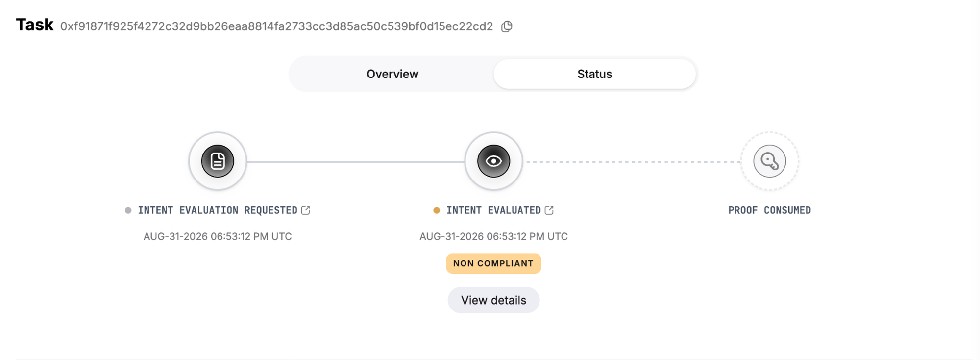
Task: Click the View details button
Action: (x=493, y=300)
